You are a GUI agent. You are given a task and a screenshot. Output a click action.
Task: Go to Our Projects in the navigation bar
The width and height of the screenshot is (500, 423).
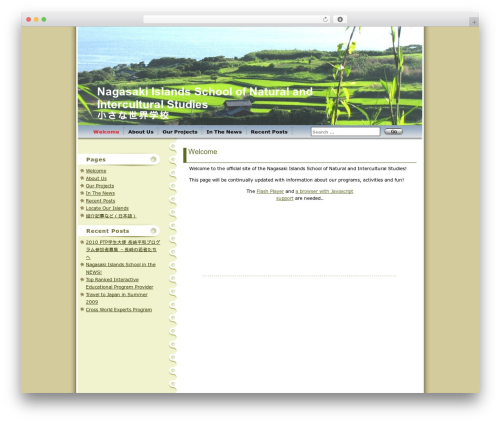coord(180,132)
